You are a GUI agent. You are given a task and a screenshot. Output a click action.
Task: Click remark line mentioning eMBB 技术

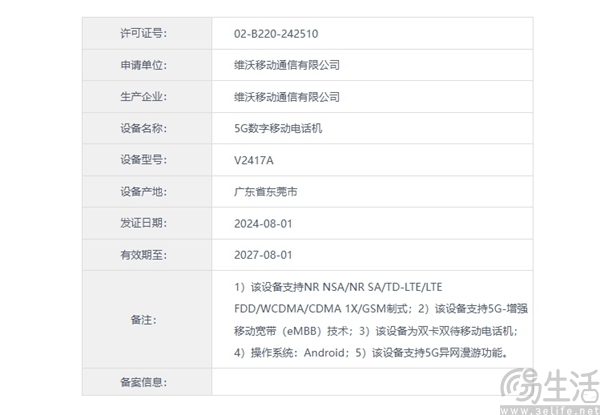coord(376,331)
